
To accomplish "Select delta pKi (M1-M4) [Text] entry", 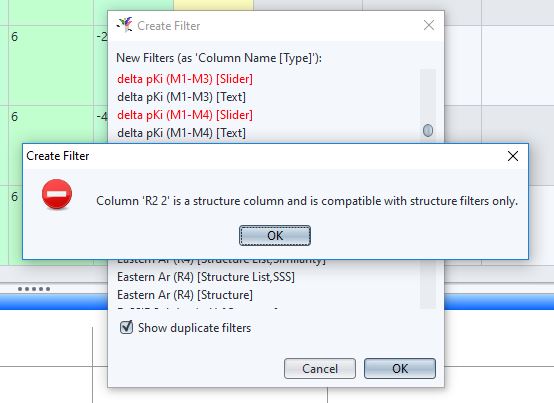I will 181,133.
